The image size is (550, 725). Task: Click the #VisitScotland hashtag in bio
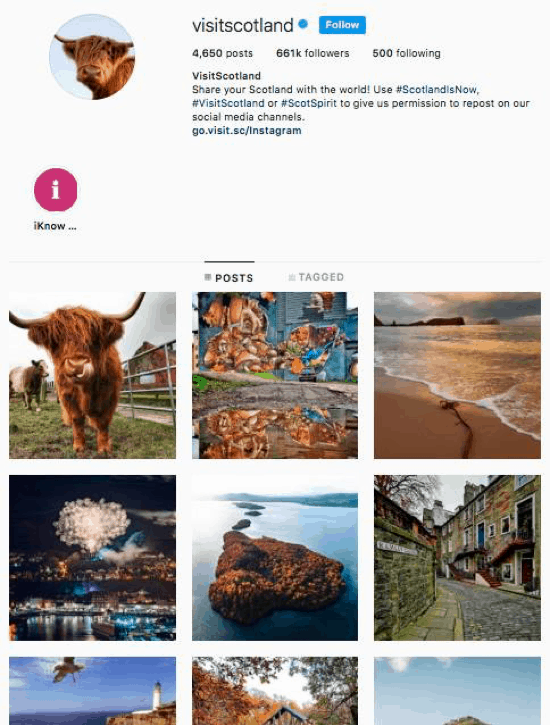(228, 103)
